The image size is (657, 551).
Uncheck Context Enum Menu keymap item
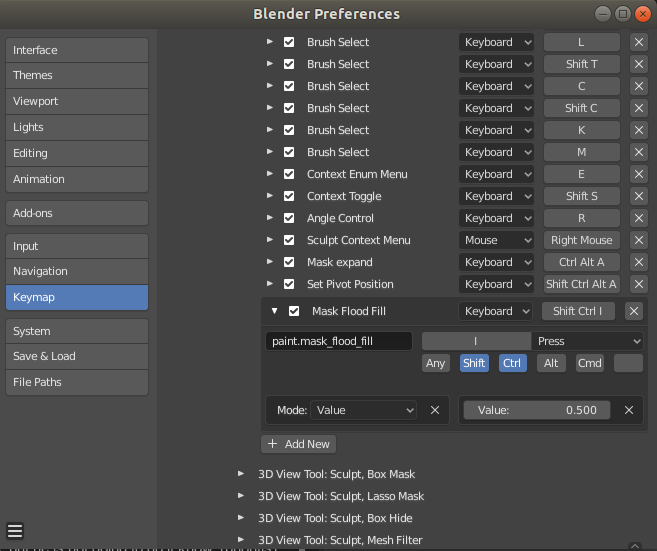coord(289,174)
